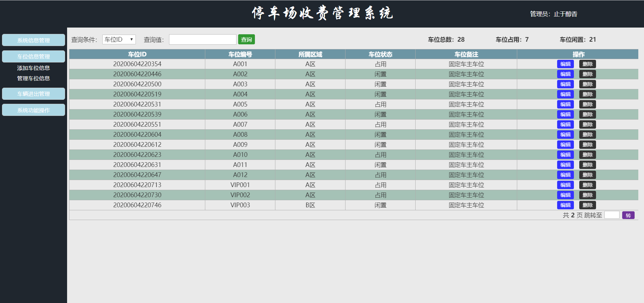644x303 pixels.
Task: Edit the A008 parking space
Action: [566, 134]
